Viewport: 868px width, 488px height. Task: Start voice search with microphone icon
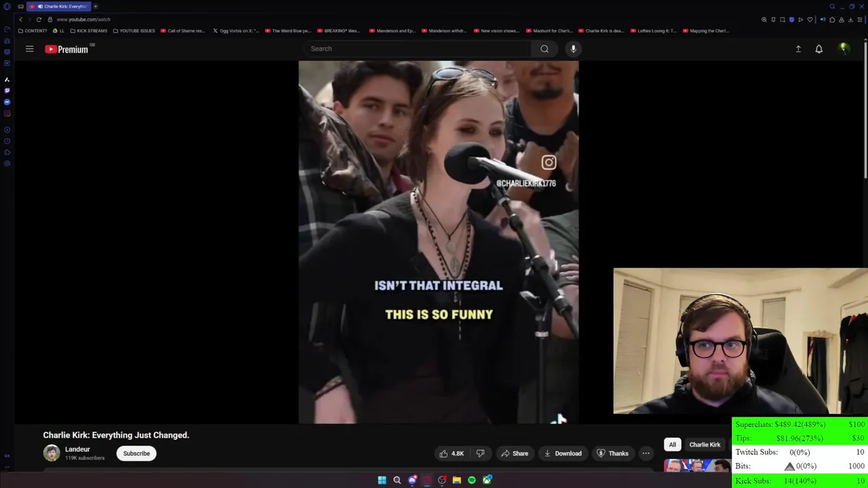point(573,49)
